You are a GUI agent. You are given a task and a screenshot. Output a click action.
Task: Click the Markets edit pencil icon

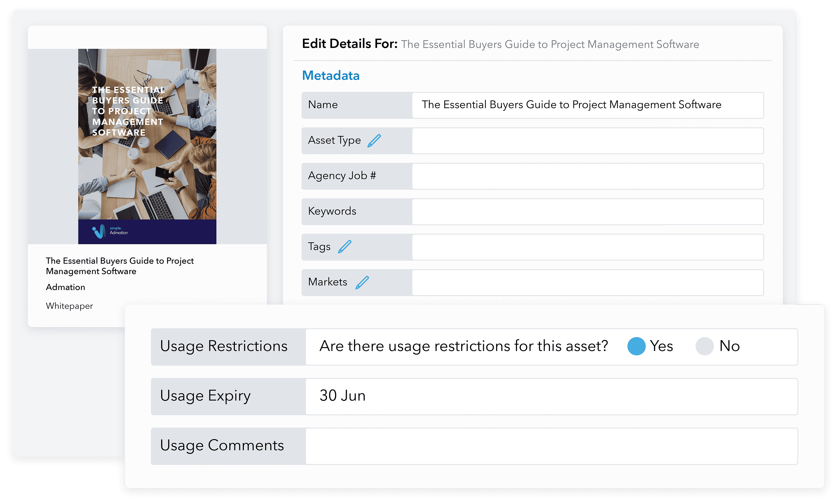click(x=362, y=282)
